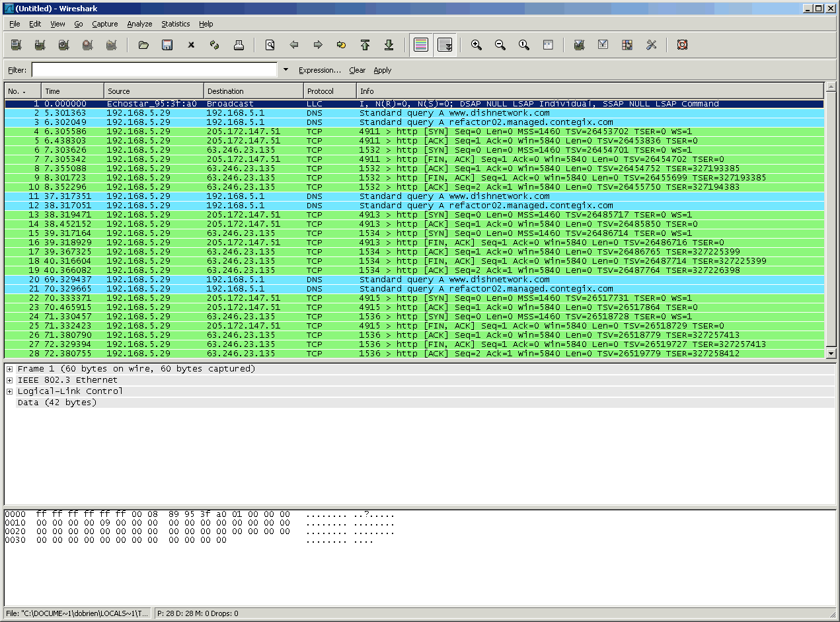Image resolution: width=840 pixels, height=622 pixels.
Task: Click the packet list vertical scrollbar down arrow
Action: tap(831, 354)
